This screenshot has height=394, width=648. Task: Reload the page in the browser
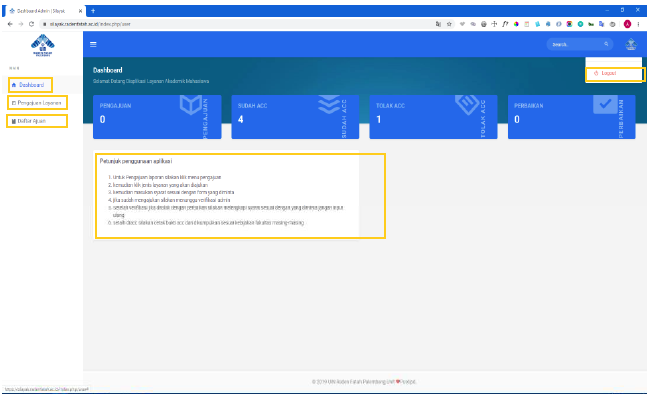(31, 24)
